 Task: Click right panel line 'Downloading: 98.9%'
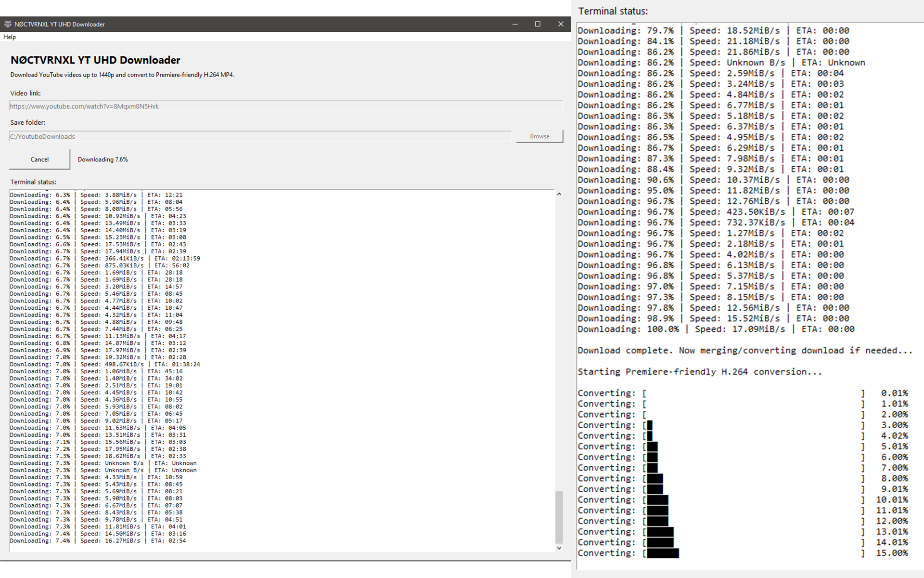coord(714,319)
